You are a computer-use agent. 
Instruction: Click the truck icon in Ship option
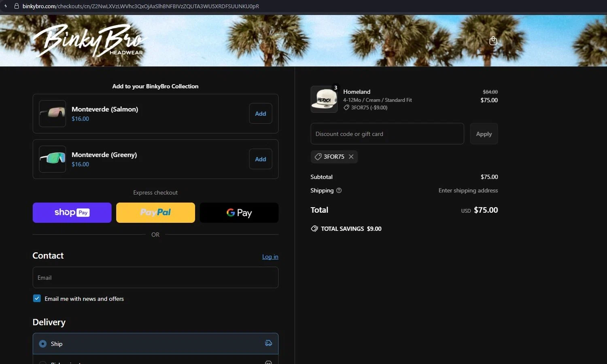click(268, 343)
